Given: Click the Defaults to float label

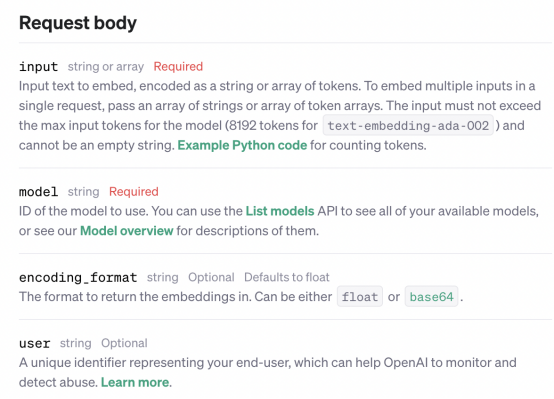Looking at the screenshot, I should pos(287,277).
